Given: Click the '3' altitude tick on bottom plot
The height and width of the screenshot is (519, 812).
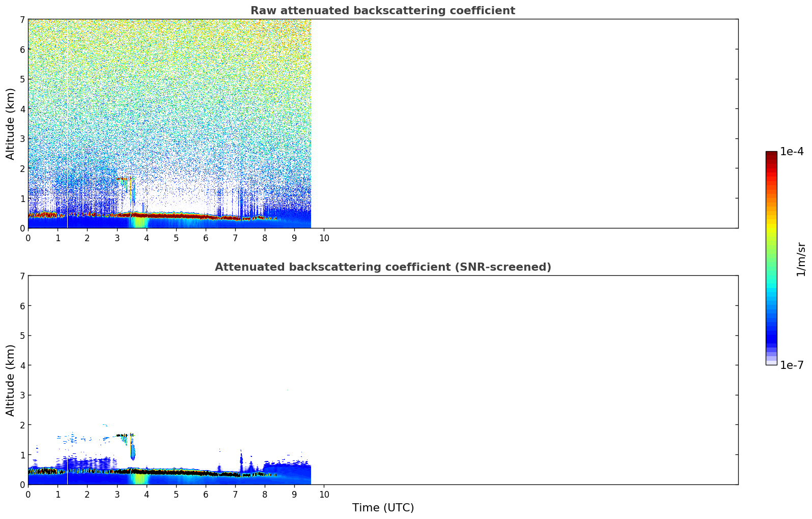Looking at the screenshot, I should pos(22,395).
